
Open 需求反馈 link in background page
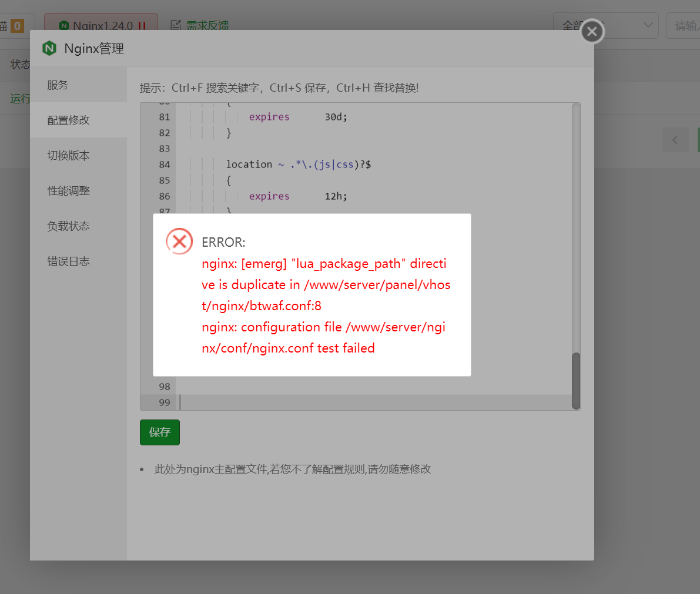[207, 25]
